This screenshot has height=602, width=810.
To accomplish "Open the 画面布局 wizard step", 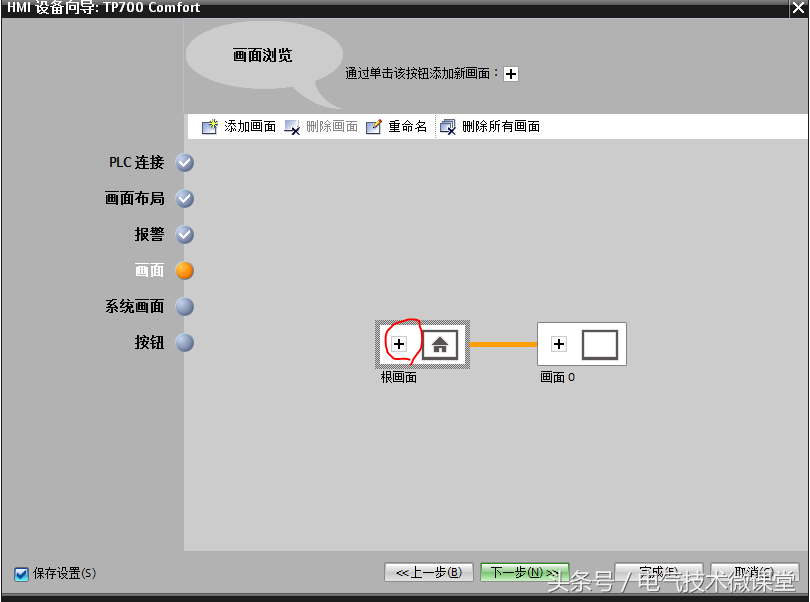I will tap(134, 198).
